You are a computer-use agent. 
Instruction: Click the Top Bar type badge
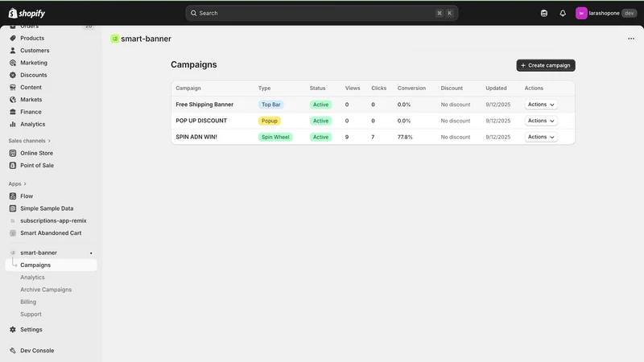click(271, 105)
